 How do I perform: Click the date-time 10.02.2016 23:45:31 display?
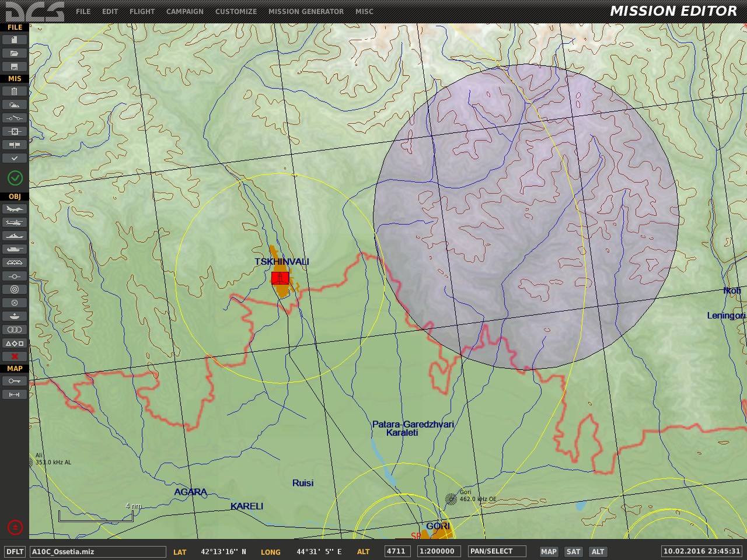[701, 551]
